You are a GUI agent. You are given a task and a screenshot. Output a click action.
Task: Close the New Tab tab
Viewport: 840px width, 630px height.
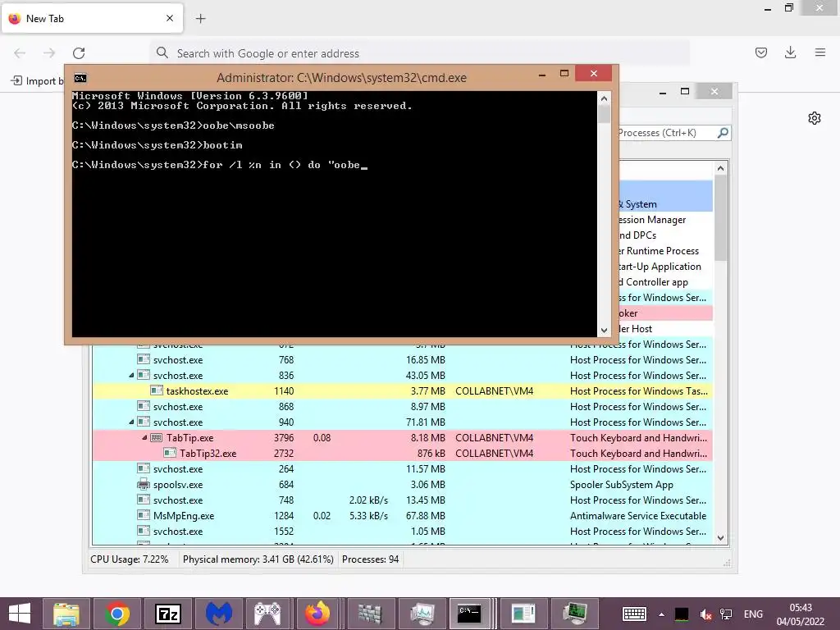coord(170,18)
